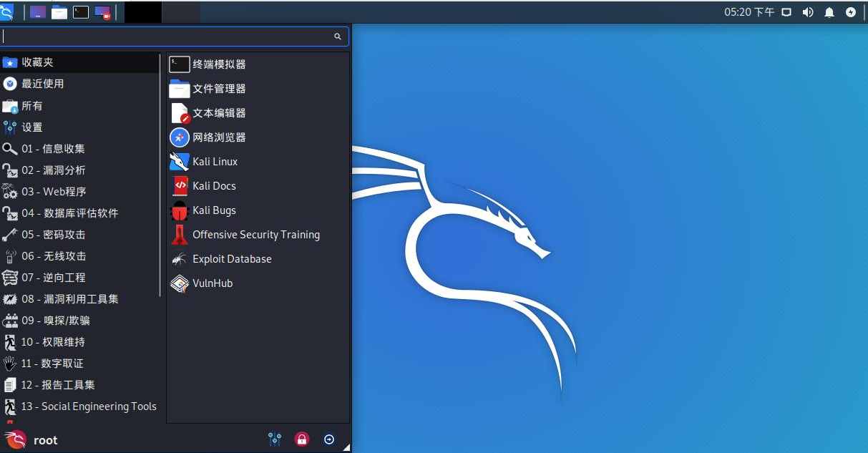Click the root user profile
The width and height of the screenshot is (868, 453).
point(31,440)
